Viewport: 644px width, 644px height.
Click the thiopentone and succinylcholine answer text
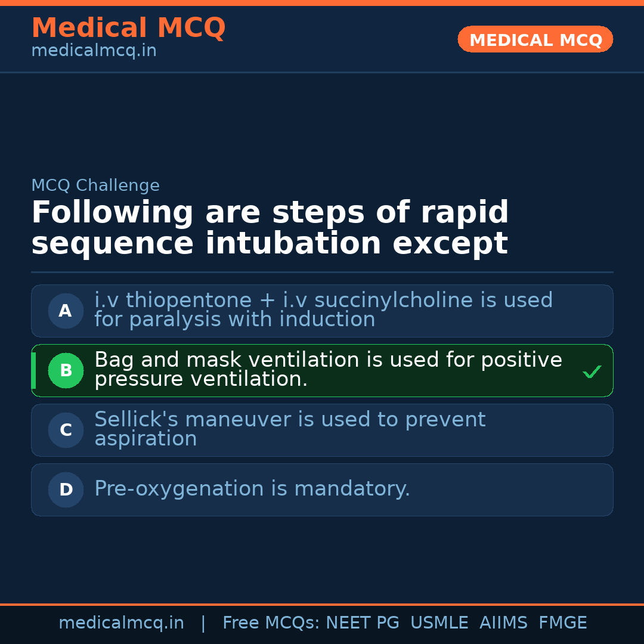323,309
